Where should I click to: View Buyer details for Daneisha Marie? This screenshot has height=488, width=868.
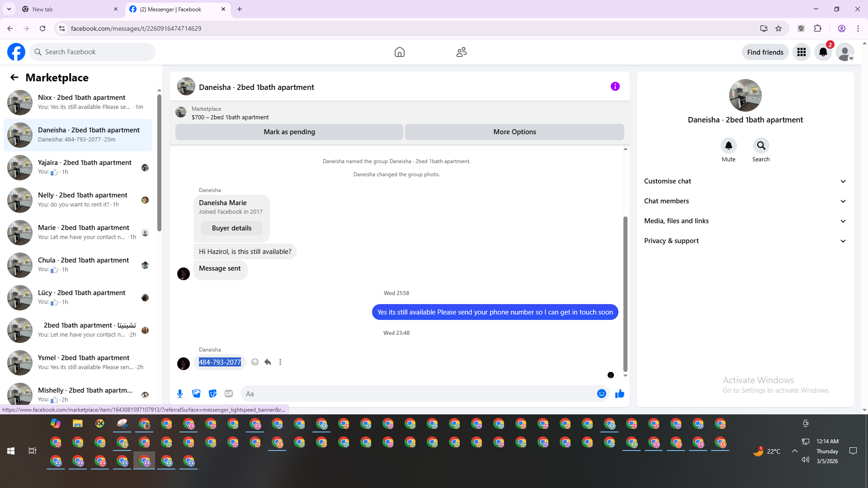click(231, 228)
